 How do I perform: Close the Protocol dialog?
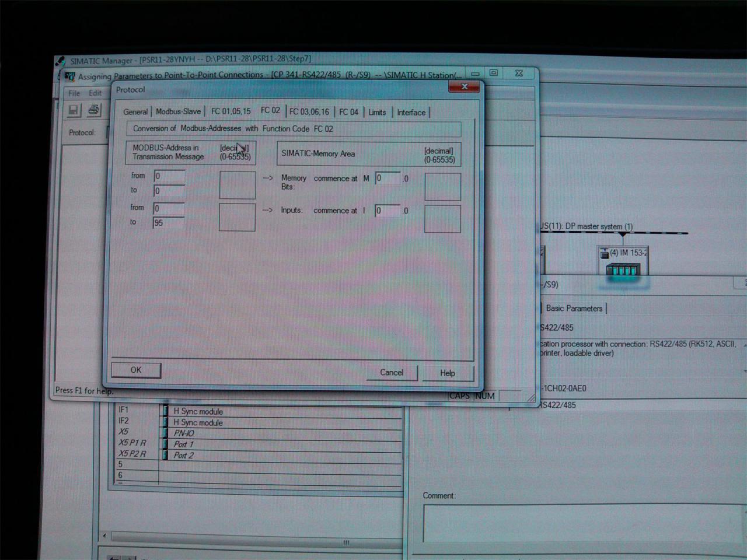464,86
